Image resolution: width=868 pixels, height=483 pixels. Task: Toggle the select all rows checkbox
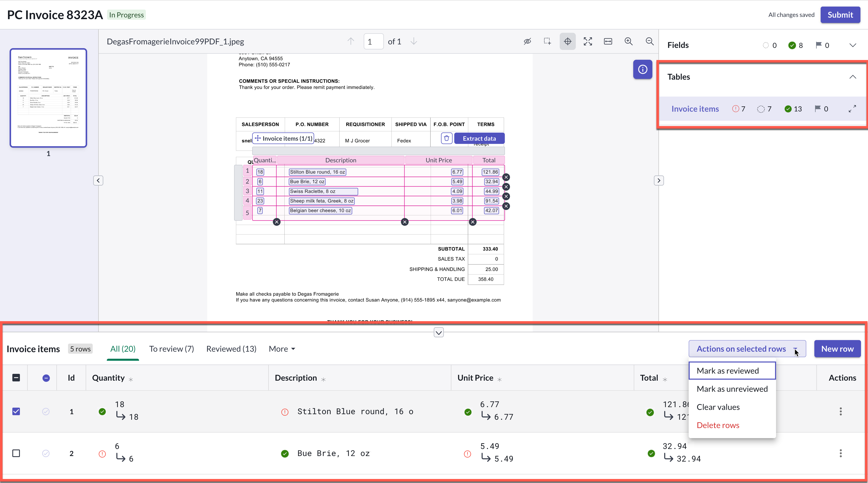coord(16,378)
